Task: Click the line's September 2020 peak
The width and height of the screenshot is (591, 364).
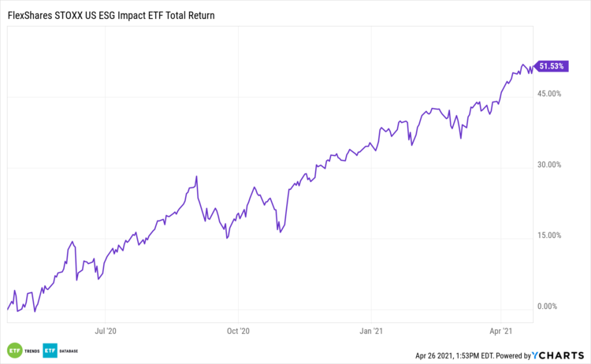Action: [196, 176]
